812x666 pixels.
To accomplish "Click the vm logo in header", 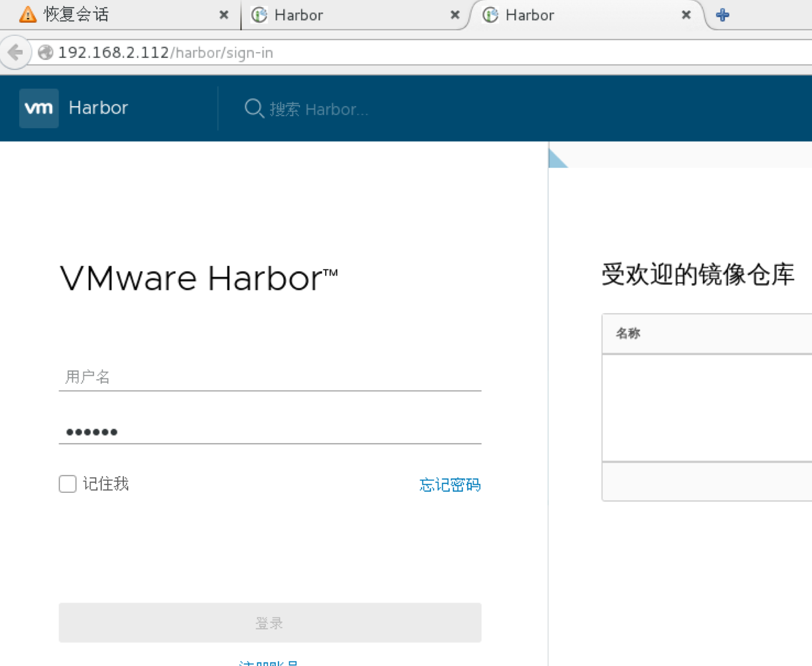I will point(39,108).
